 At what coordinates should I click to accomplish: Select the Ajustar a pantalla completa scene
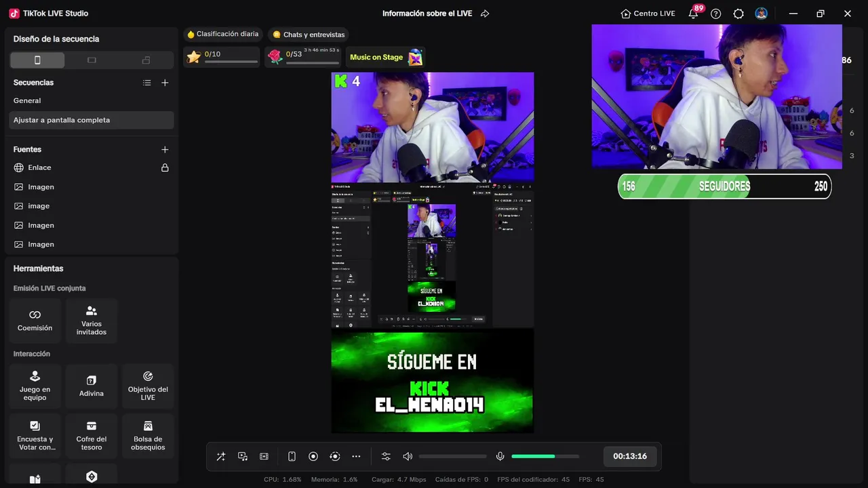(x=92, y=120)
